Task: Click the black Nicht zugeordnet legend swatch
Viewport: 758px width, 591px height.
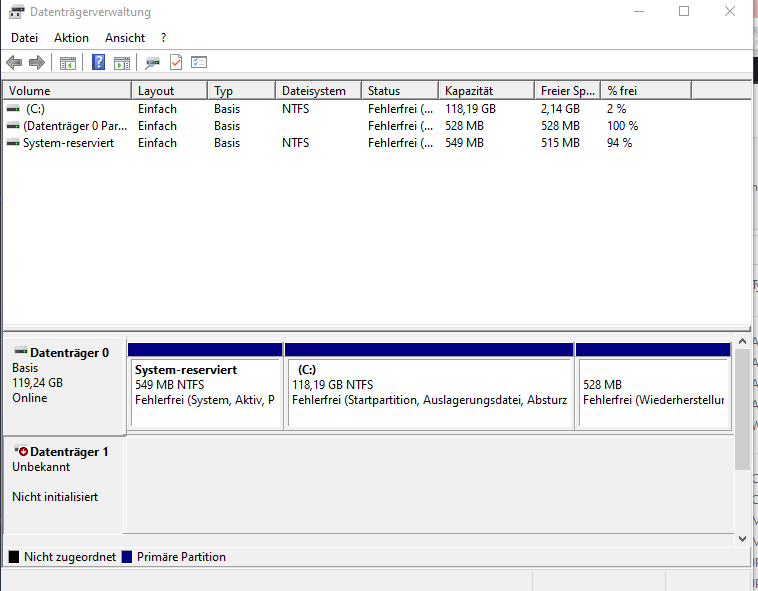Action: tap(14, 557)
